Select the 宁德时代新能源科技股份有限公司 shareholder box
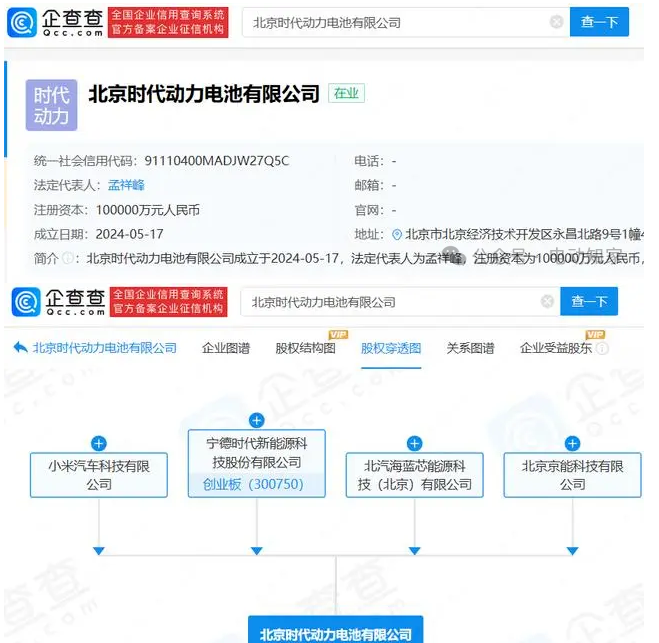The height and width of the screenshot is (643, 659). (x=257, y=464)
